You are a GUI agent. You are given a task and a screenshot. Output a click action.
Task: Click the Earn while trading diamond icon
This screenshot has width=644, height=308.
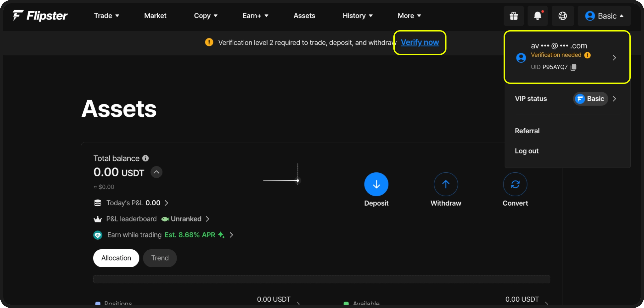[98, 235]
